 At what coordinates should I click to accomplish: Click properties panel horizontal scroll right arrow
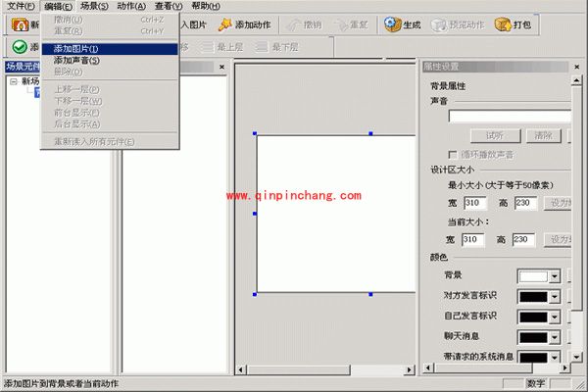click(564, 368)
